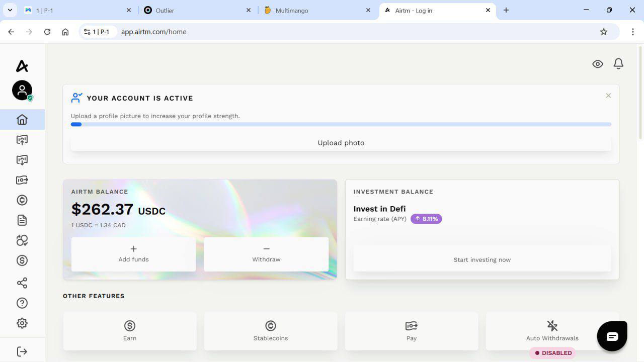Open the Pay feature card
The height and width of the screenshot is (362, 644).
(x=412, y=331)
